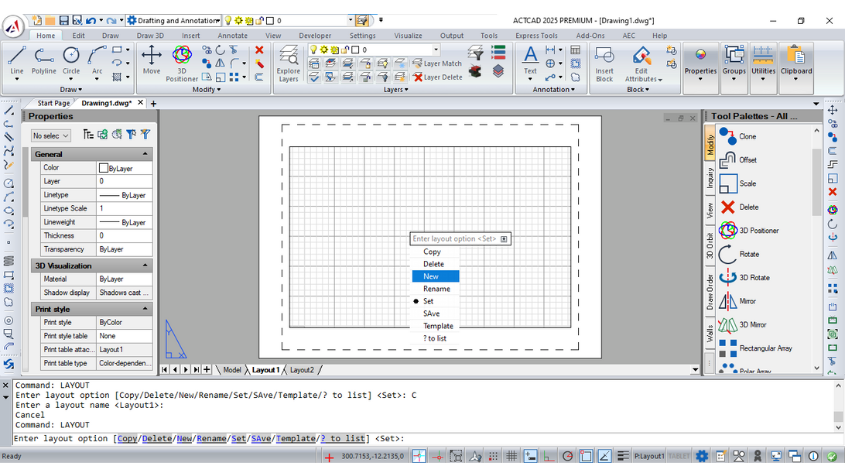Choose New from layout options menu

click(x=435, y=277)
